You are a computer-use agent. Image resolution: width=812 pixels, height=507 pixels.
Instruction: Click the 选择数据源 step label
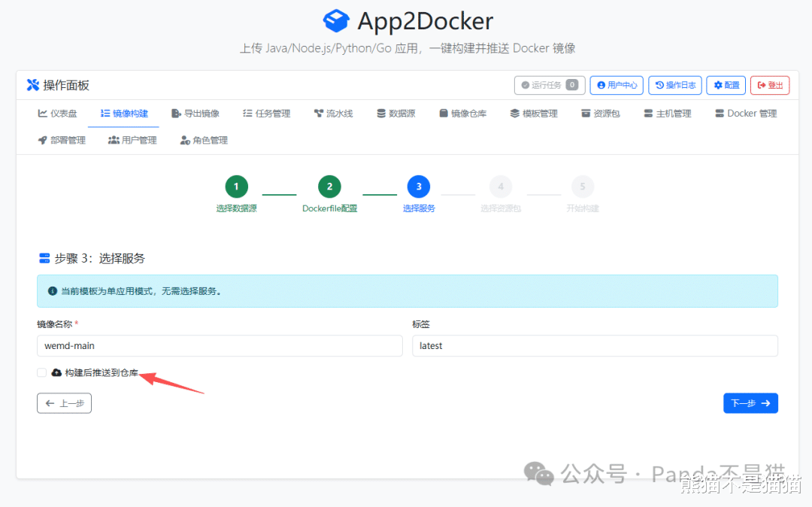point(236,208)
